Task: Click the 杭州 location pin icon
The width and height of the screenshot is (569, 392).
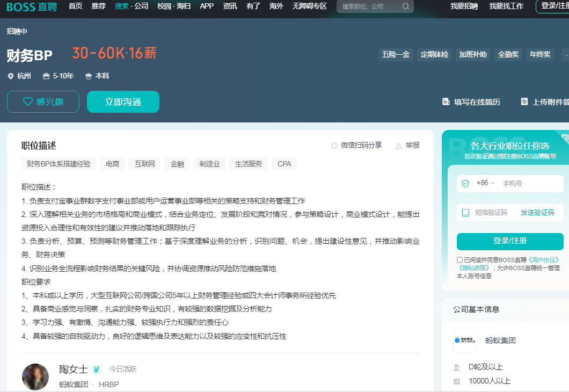Action: click(11, 76)
